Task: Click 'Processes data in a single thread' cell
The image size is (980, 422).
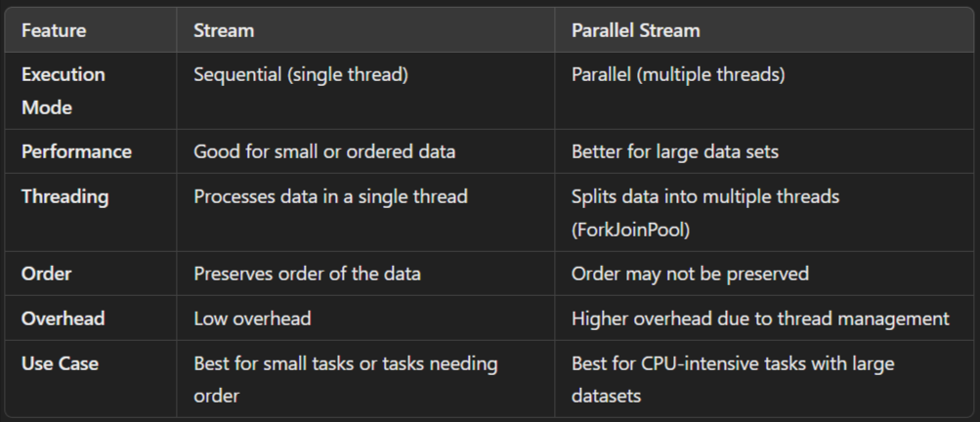Action: (330, 196)
